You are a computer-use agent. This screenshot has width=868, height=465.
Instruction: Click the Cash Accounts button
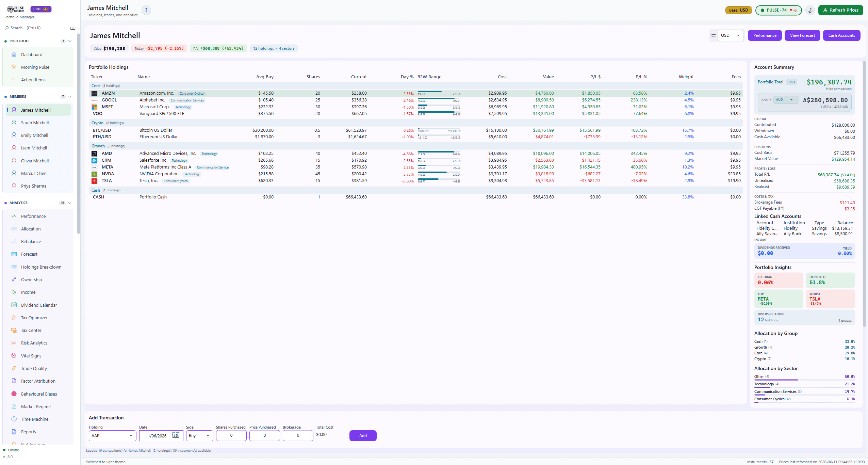click(841, 35)
